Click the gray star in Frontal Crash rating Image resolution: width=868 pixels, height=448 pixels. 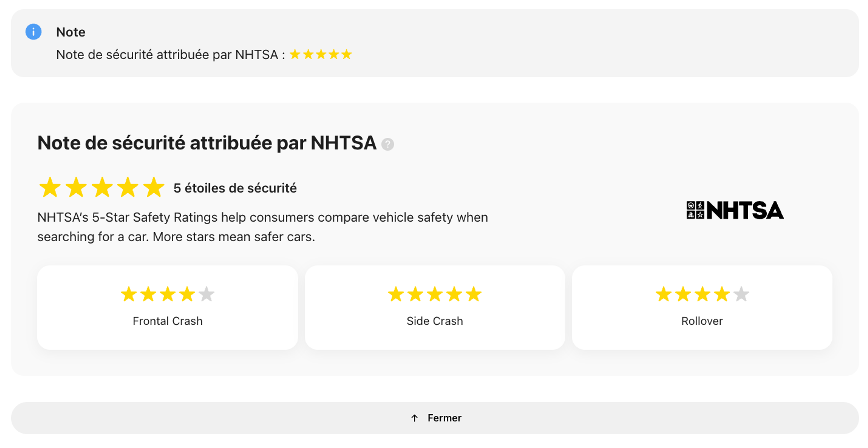pos(206,294)
